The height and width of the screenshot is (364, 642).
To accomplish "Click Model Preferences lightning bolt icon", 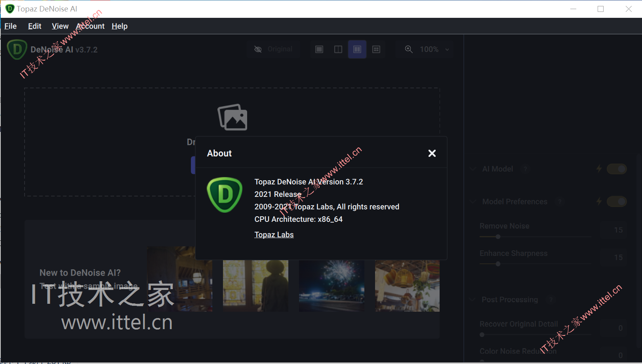I will [599, 202].
